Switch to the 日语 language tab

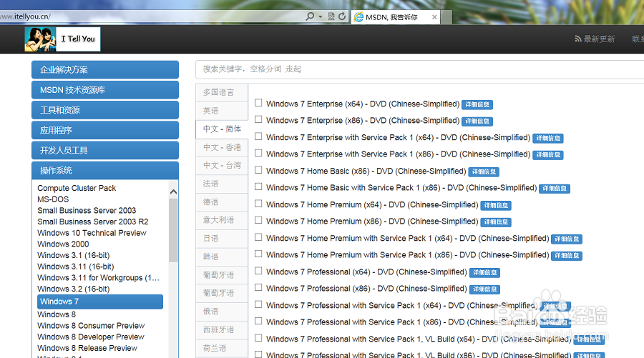pos(222,238)
